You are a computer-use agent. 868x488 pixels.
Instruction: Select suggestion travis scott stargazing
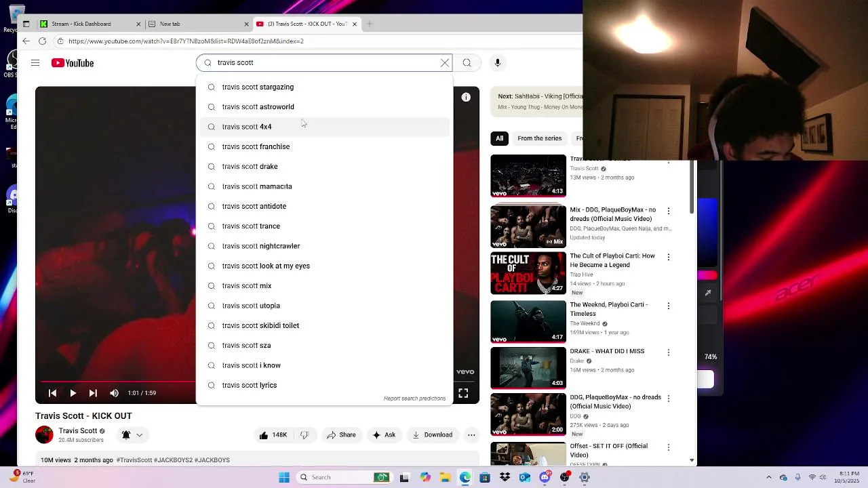(x=325, y=87)
